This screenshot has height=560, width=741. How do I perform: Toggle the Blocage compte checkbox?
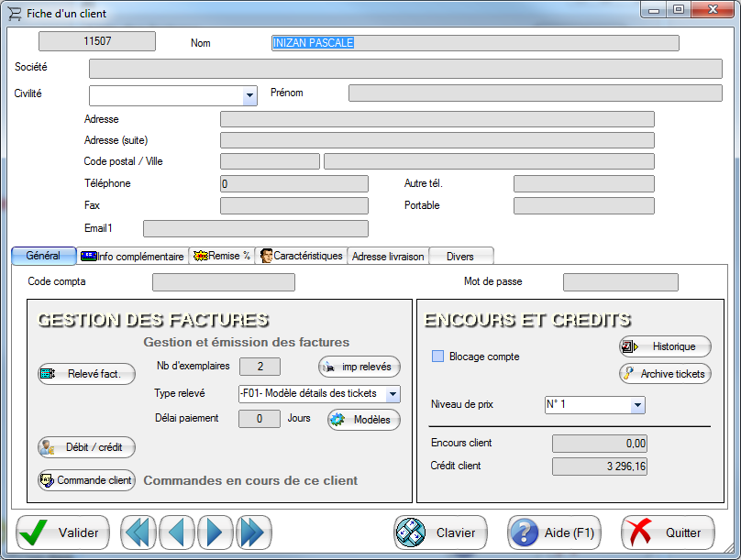(437, 357)
